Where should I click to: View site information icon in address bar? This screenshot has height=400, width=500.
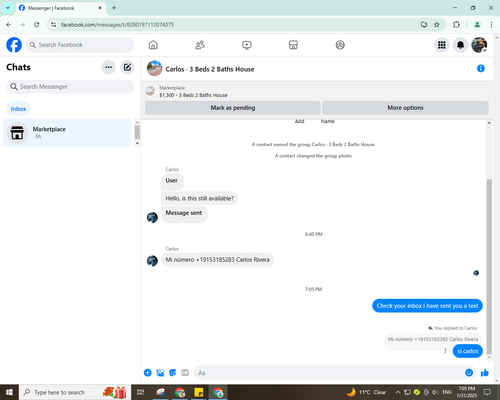click(53, 25)
